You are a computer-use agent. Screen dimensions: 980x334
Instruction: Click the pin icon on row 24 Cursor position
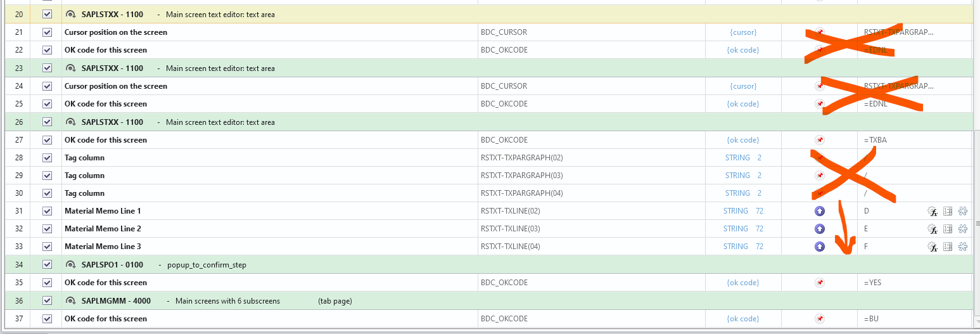819,86
